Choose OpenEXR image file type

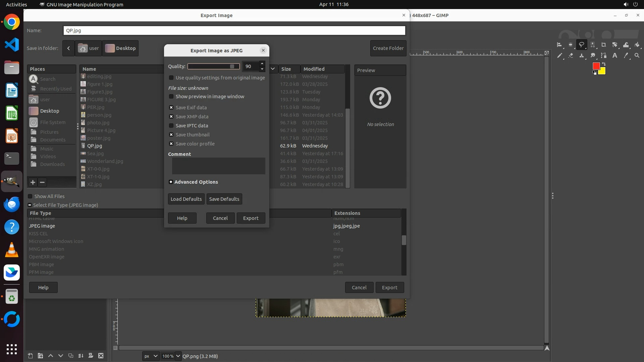point(47,257)
